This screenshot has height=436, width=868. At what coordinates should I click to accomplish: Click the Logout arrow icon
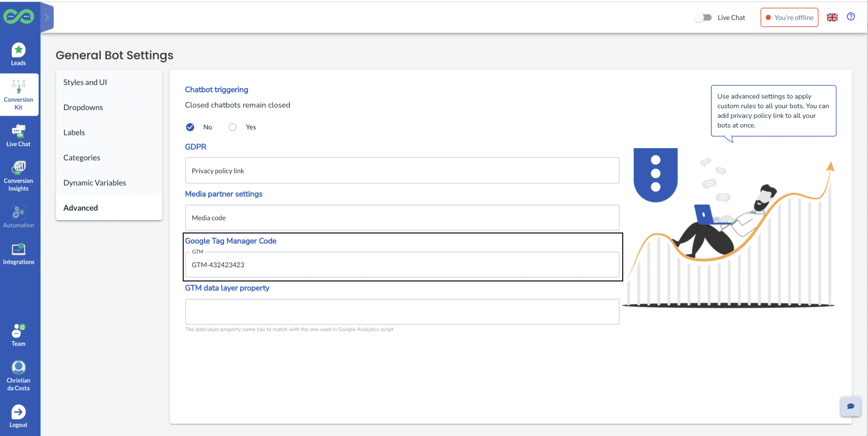point(18,412)
